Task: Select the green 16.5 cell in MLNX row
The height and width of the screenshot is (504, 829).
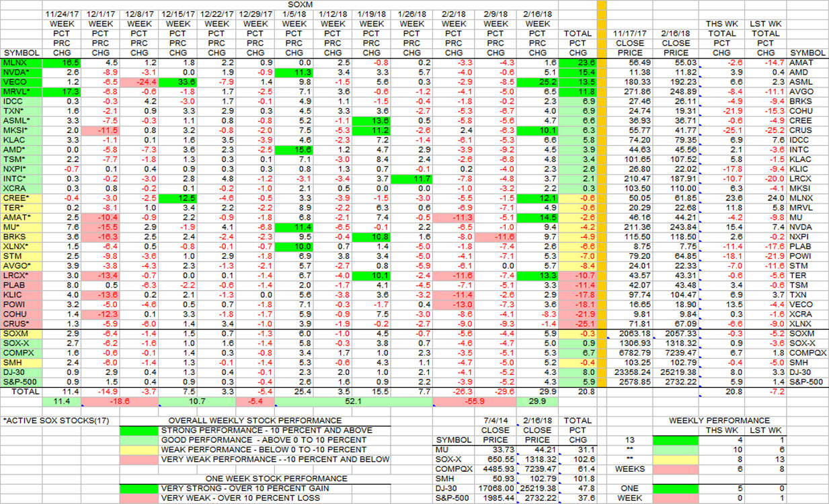Action: click(x=62, y=62)
